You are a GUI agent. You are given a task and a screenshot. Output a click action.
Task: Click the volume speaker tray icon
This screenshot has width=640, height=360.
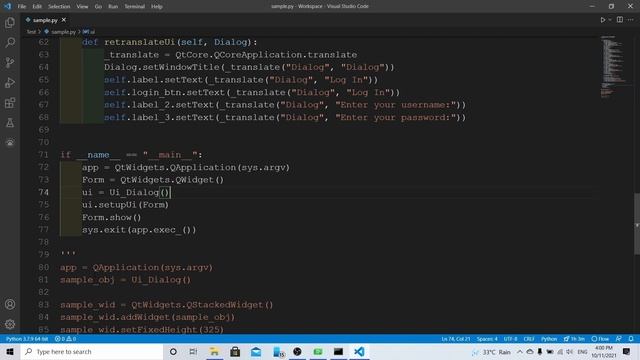[570, 352]
